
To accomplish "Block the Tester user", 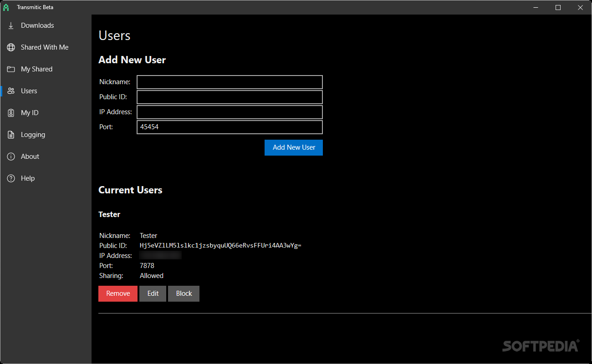I will [x=184, y=293].
